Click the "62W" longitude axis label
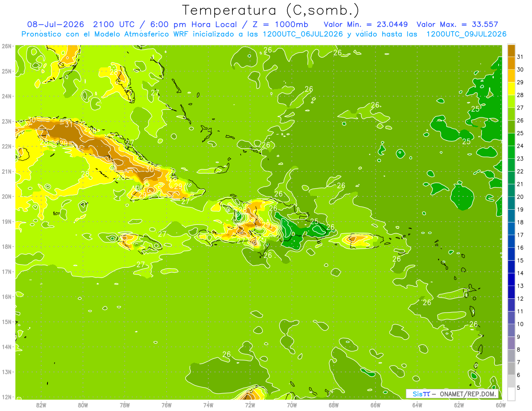532x411 pixels. [459, 405]
